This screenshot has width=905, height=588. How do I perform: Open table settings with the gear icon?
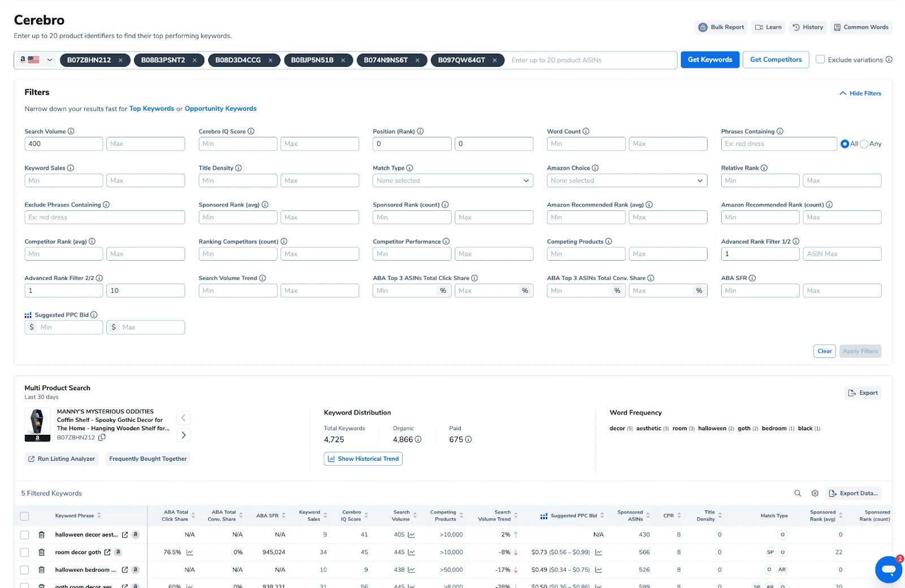(x=815, y=493)
